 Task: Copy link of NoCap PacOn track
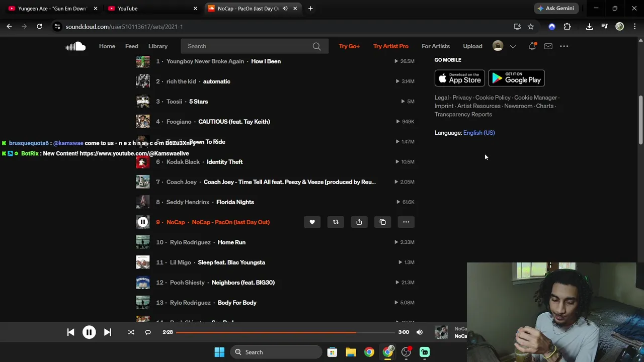pos(383,222)
